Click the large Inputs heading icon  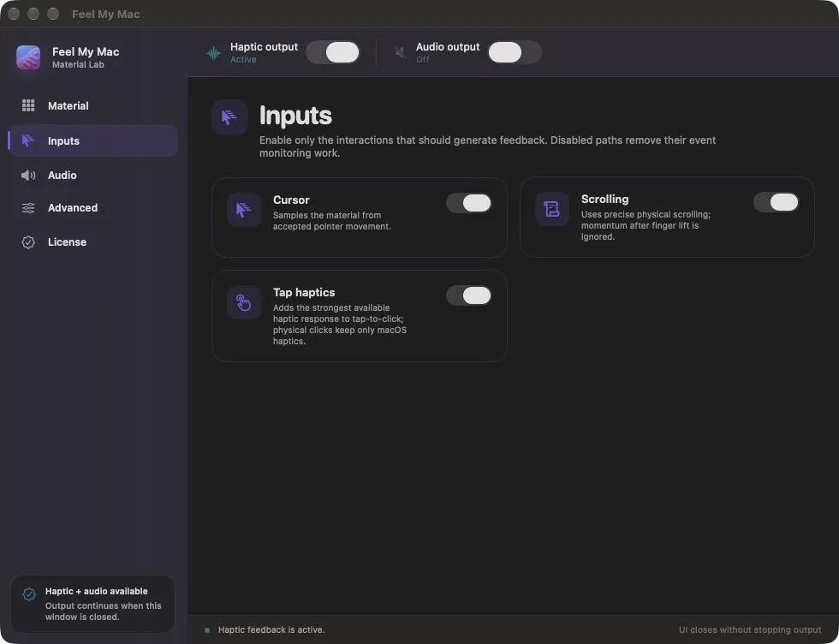point(229,117)
